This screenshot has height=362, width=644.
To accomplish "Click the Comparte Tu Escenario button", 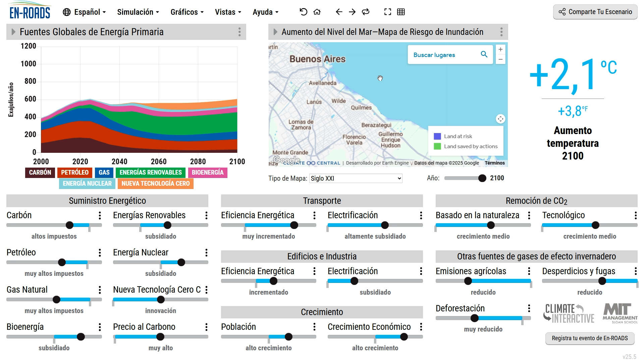I will pyautogui.click(x=595, y=12).
